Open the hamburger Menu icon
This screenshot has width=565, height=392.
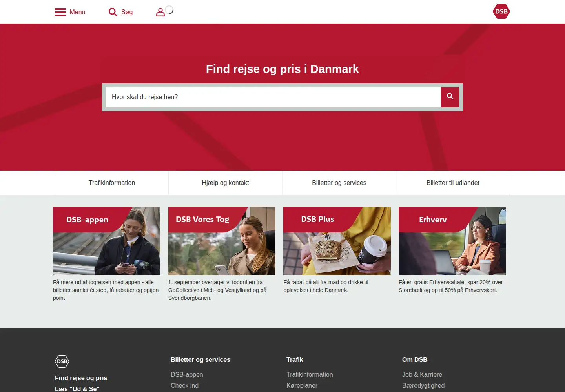point(60,12)
